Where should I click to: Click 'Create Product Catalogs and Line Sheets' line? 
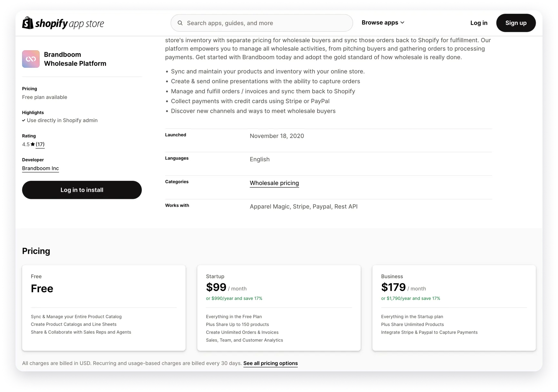tap(74, 324)
